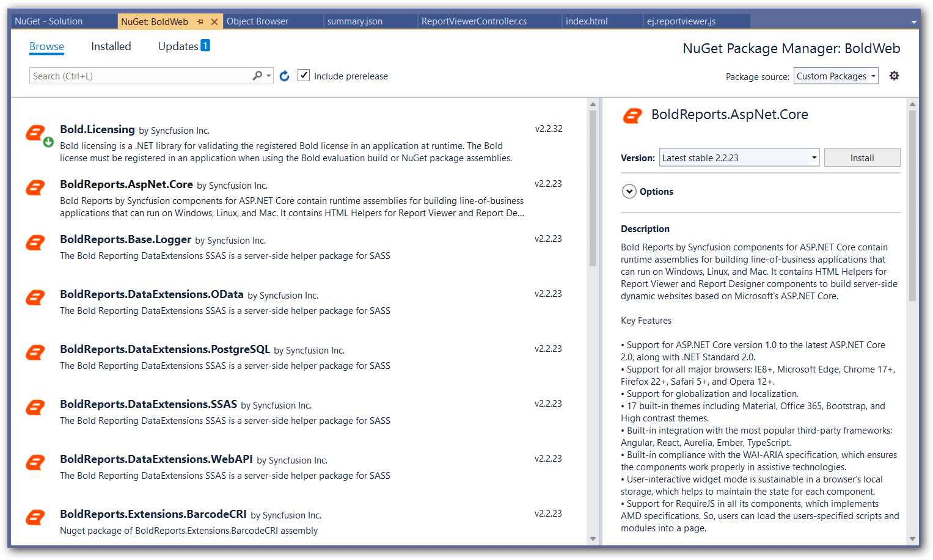The width and height of the screenshot is (933, 560).
Task: Select the BoldReports.DataExtensions.WebAPI package name
Action: click(156, 459)
